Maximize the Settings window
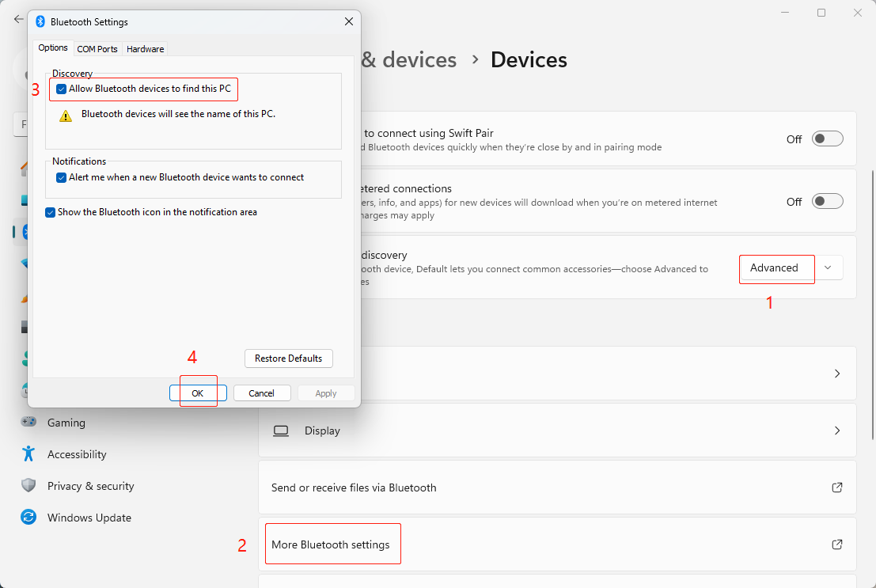The width and height of the screenshot is (876, 588). point(821,13)
